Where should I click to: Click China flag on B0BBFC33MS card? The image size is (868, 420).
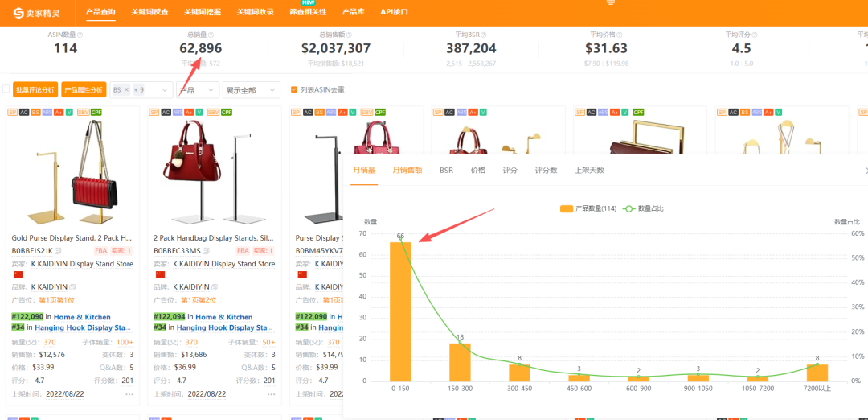pyautogui.click(x=160, y=275)
